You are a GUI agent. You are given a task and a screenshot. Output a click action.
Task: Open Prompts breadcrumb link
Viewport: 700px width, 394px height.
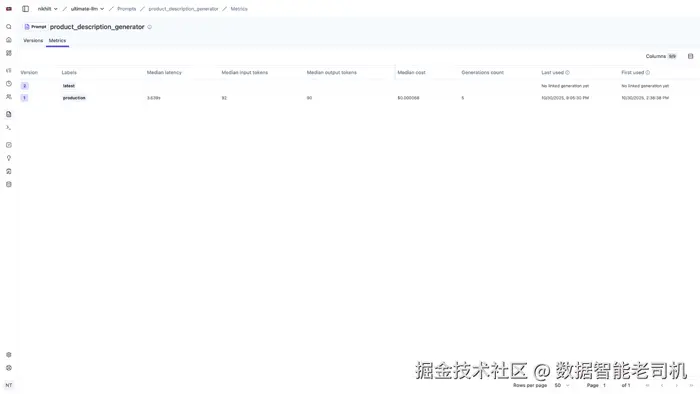coord(127,9)
